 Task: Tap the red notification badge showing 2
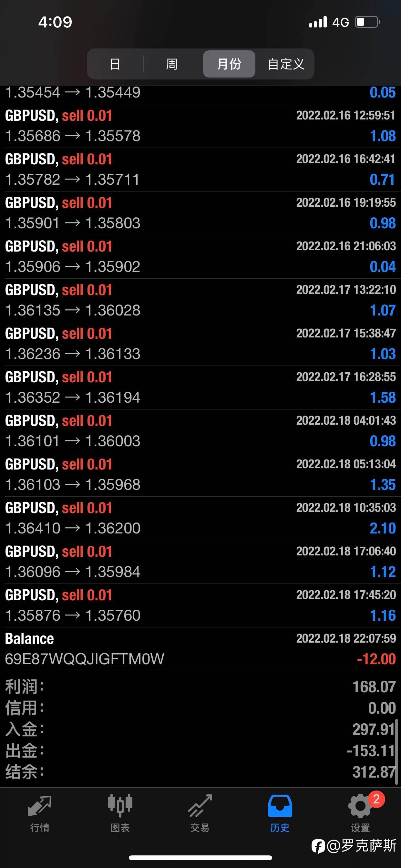coord(376,799)
